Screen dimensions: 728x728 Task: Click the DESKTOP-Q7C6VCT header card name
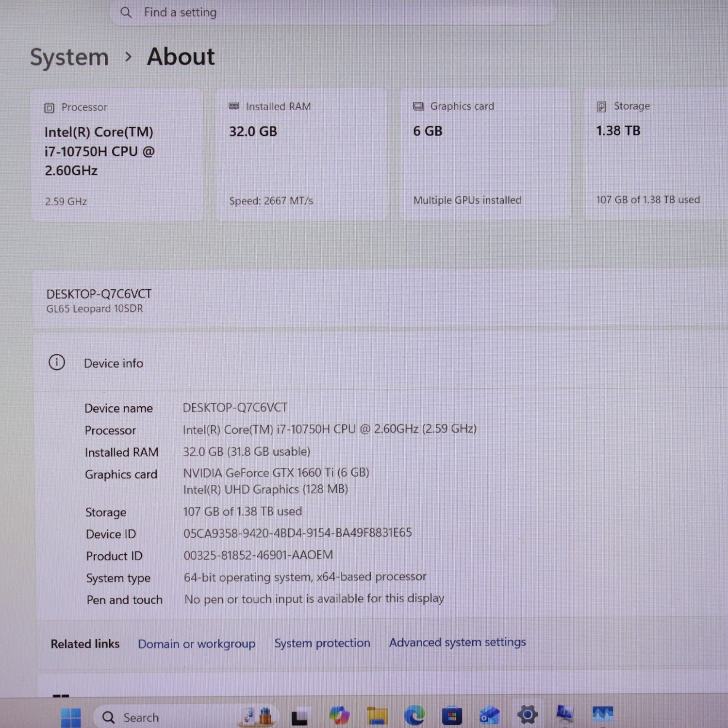click(x=99, y=294)
